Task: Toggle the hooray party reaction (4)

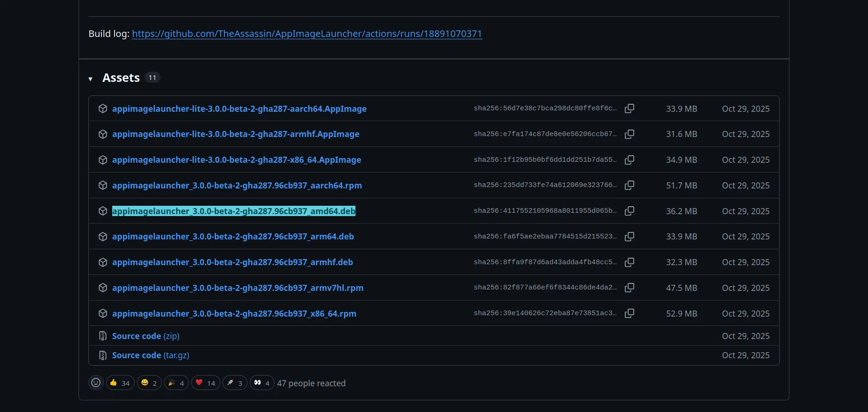Action: click(x=176, y=383)
